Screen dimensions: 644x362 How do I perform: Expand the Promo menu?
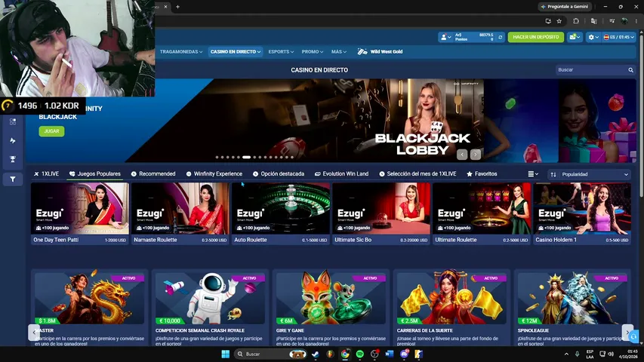[312, 52]
